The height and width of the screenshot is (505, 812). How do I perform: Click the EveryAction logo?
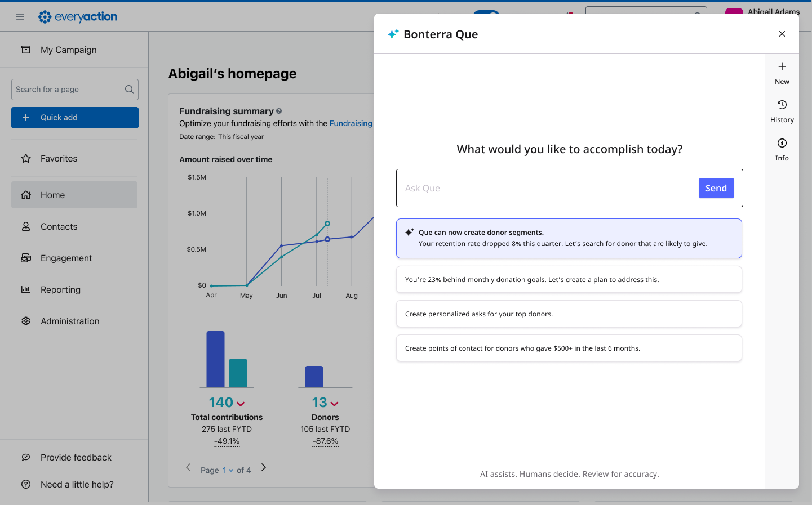click(78, 17)
